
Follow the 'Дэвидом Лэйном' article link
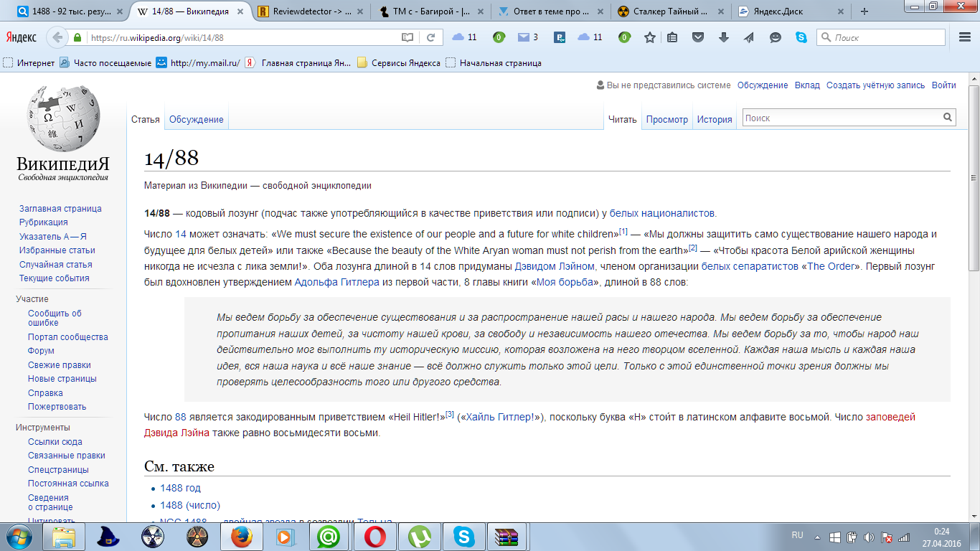[555, 266]
